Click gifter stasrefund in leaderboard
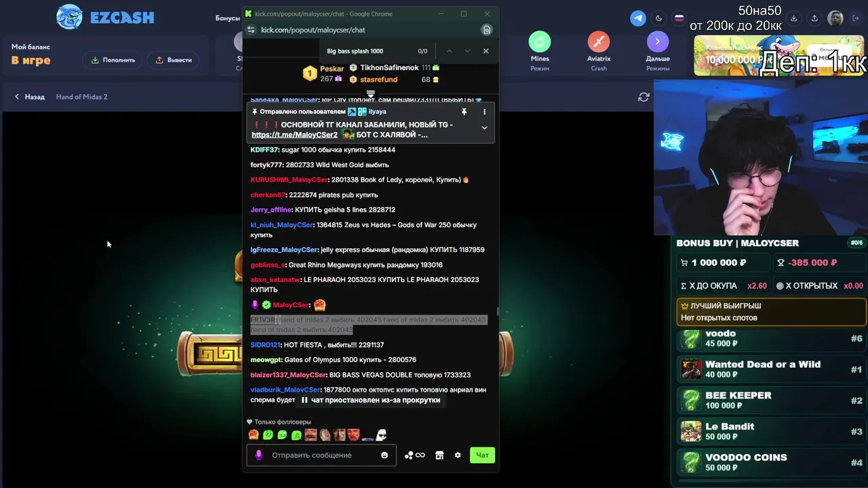This screenshot has height=488, width=868. point(378,79)
